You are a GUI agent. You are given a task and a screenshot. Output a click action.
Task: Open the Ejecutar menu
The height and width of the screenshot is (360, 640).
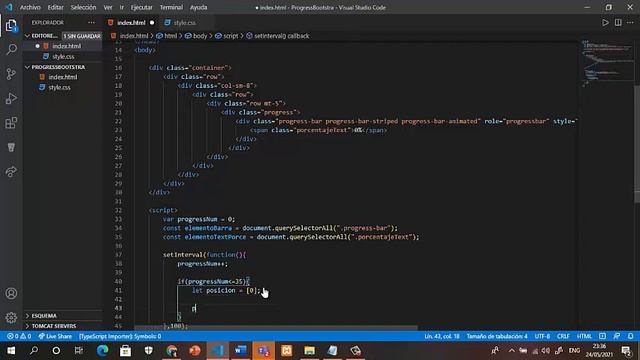(x=141, y=7)
